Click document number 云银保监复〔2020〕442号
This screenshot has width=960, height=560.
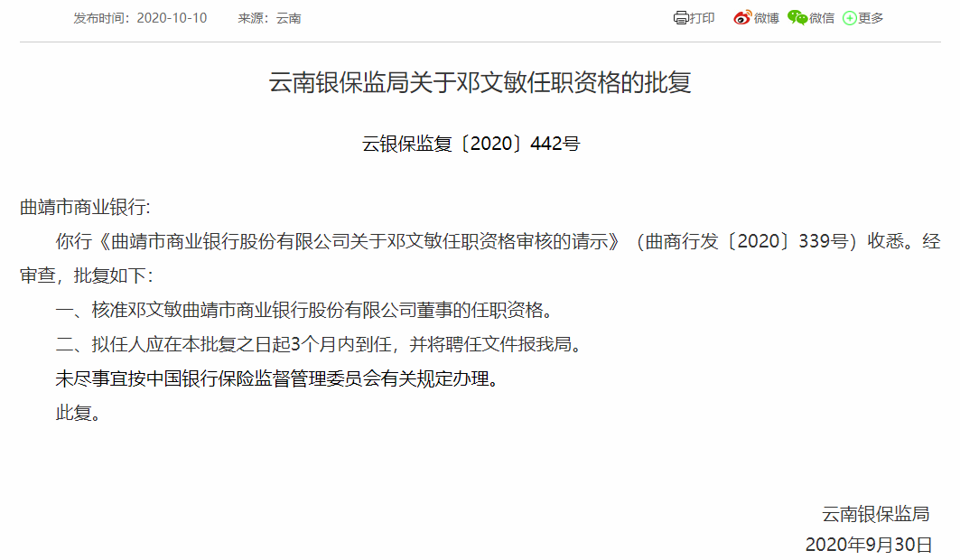point(471,144)
